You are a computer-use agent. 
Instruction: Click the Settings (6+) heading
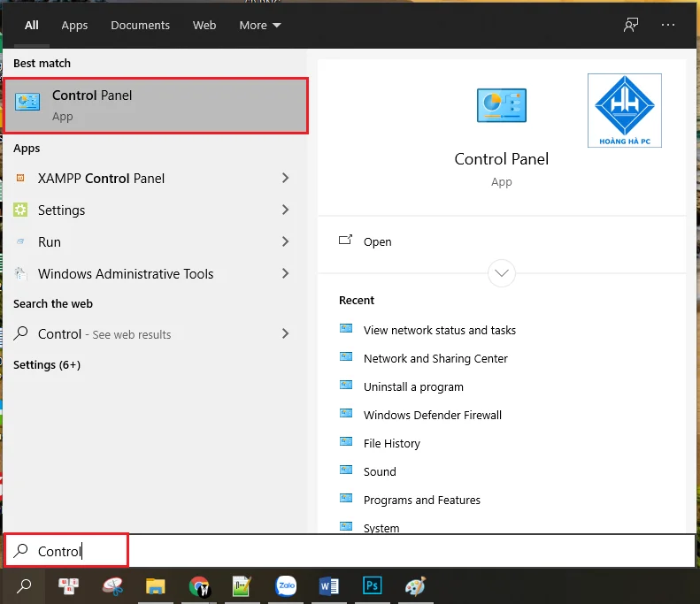47,365
